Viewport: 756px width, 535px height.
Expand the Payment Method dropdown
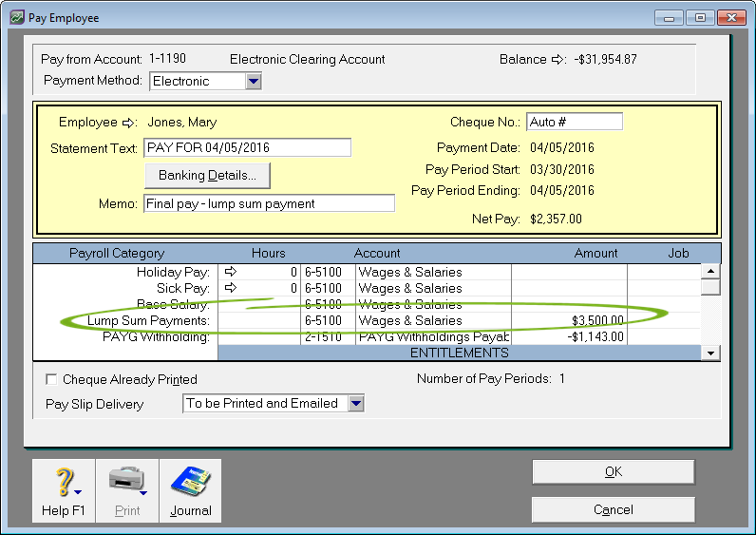253,82
